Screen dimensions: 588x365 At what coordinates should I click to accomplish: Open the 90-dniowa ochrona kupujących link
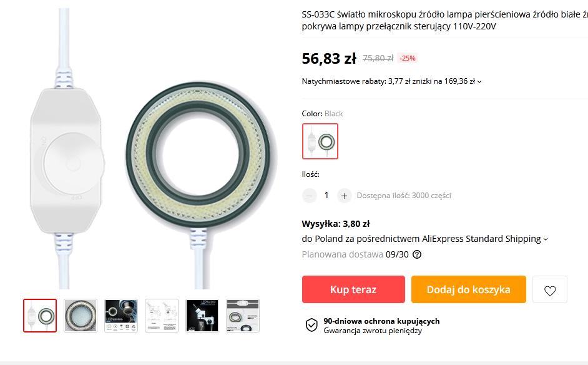pyautogui.click(x=381, y=321)
